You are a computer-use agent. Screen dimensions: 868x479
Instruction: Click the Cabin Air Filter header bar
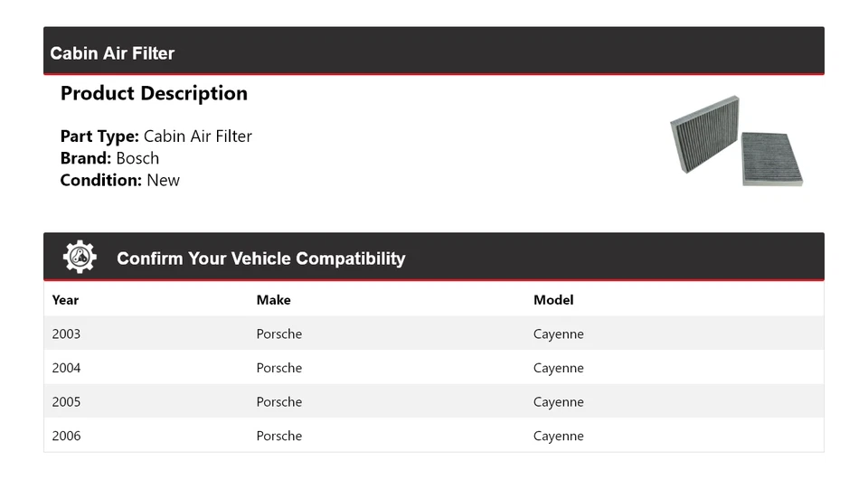(434, 52)
